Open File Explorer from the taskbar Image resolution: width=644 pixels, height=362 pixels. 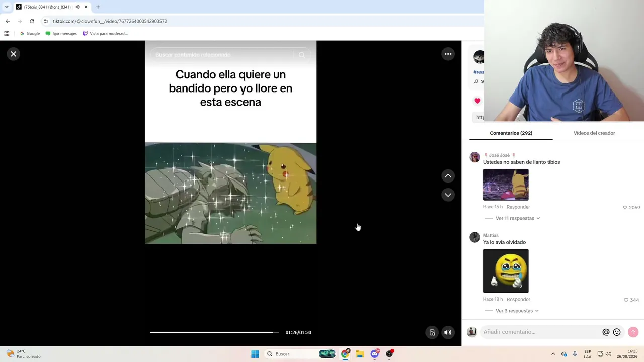coord(360,354)
